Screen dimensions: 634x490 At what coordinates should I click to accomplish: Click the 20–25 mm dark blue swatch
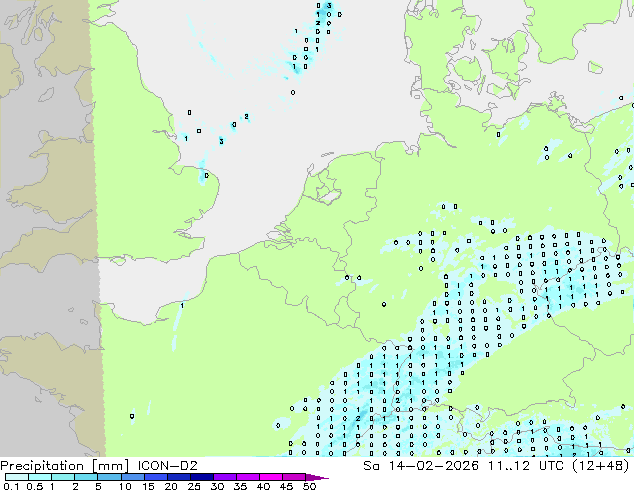click(x=179, y=477)
